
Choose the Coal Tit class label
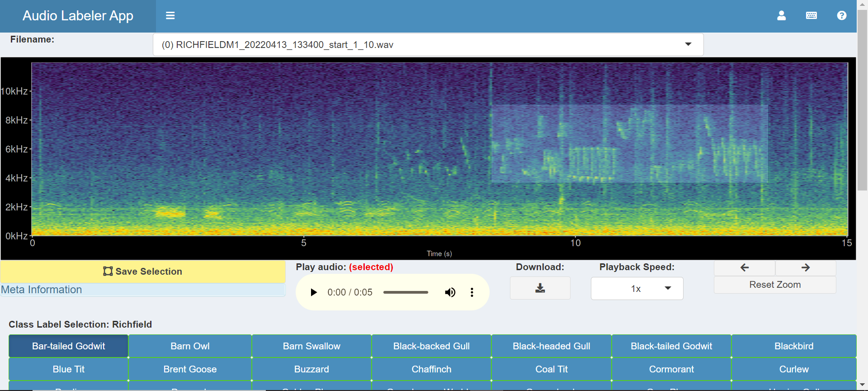pos(552,369)
